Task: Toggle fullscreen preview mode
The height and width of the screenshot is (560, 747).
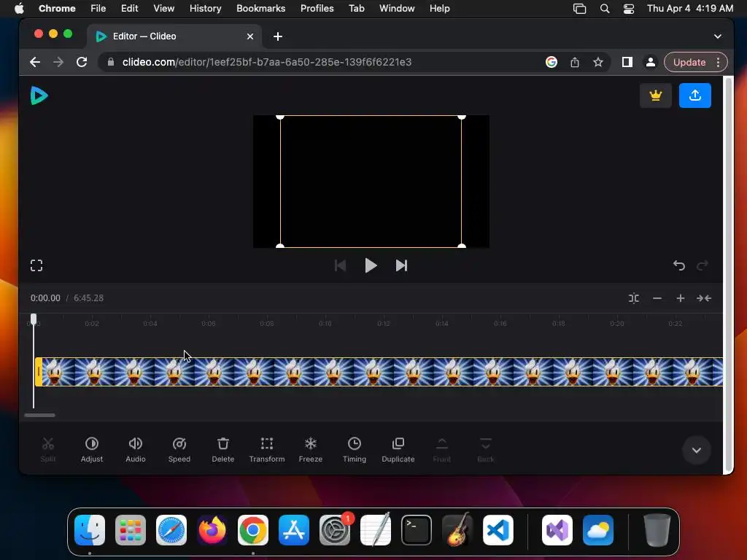Action: pos(36,265)
